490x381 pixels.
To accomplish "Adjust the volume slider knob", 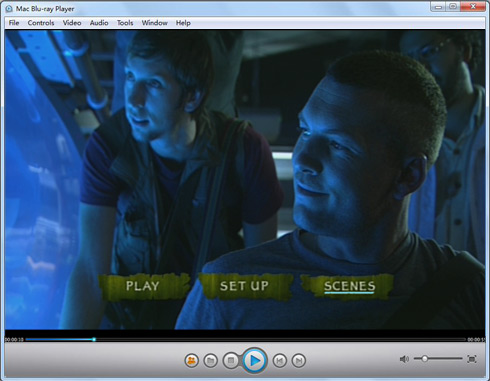I will click(424, 359).
